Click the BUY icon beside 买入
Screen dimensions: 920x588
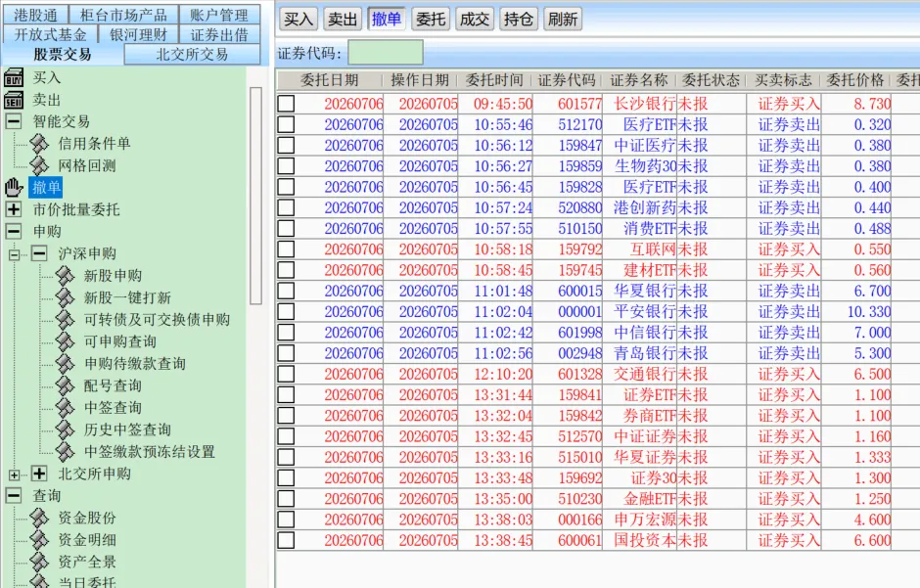click(x=14, y=77)
